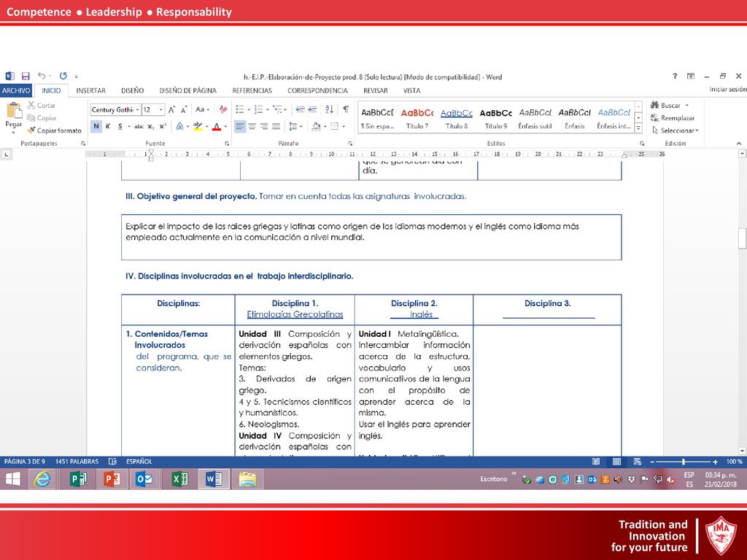The image size is (747, 560).
Task: Switch to the REFERENCIAS tab
Action: pyautogui.click(x=252, y=90)
